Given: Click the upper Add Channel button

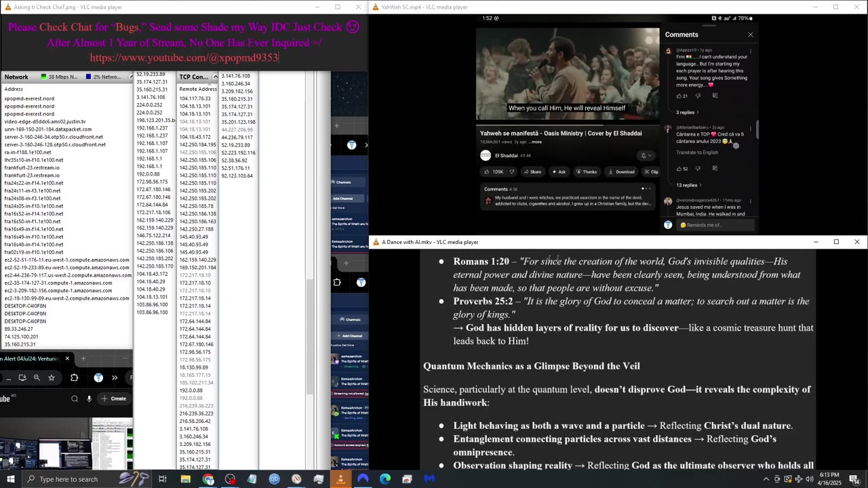Looking at the screenshot, I should click(348, 199).
